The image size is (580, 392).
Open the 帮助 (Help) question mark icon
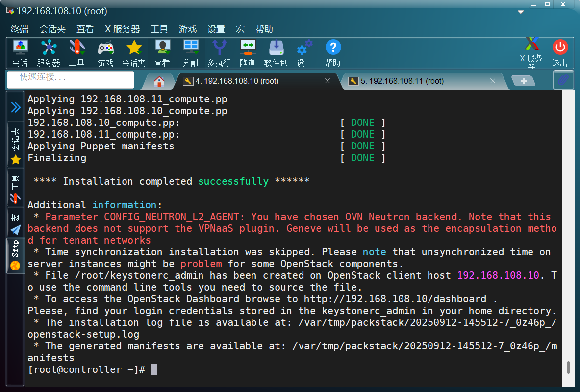333,53
